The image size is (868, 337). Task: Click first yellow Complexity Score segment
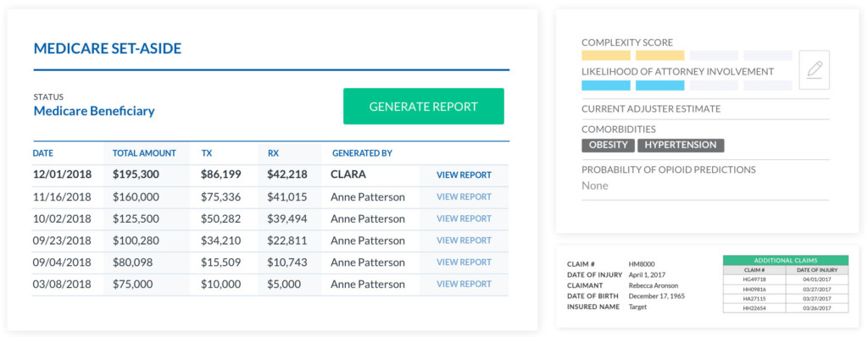coord(605,55)
